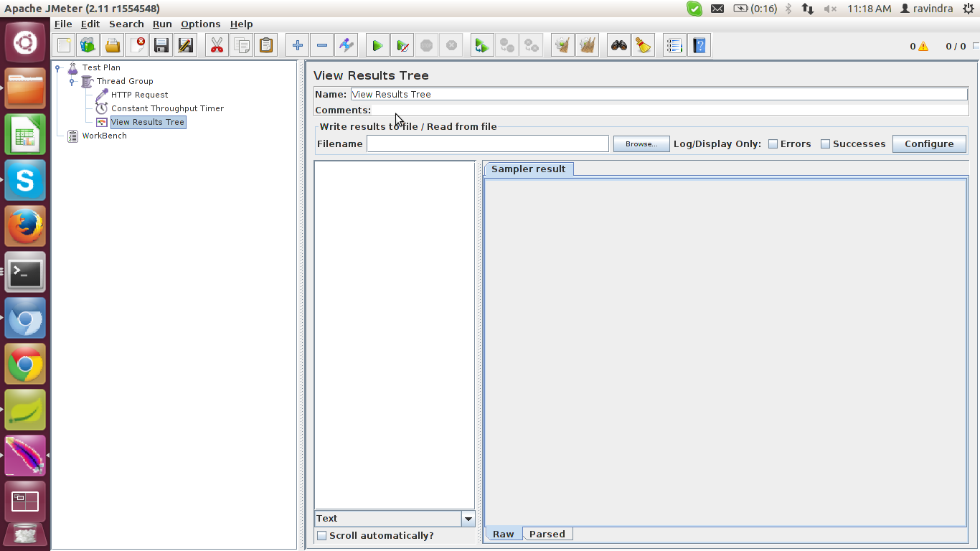This screenshot has height=551, width=980.
Task: Click the Copy toolbar icon
Action: point(242,46)
